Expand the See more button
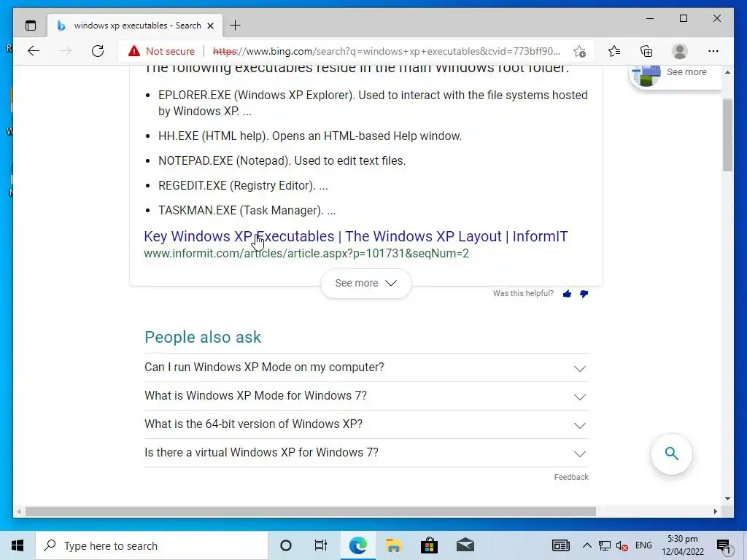This screenshot has width=747, height=560. pyautogui.click(x=366, y=284)
